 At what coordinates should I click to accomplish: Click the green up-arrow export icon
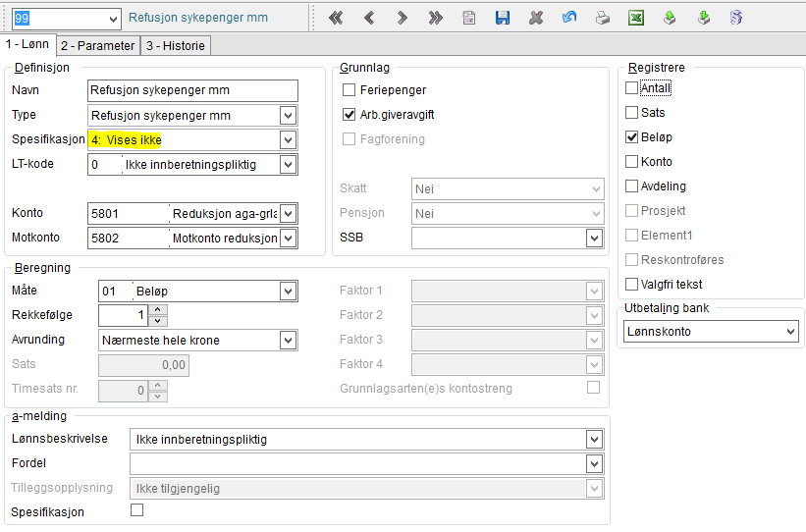point(670,18)
